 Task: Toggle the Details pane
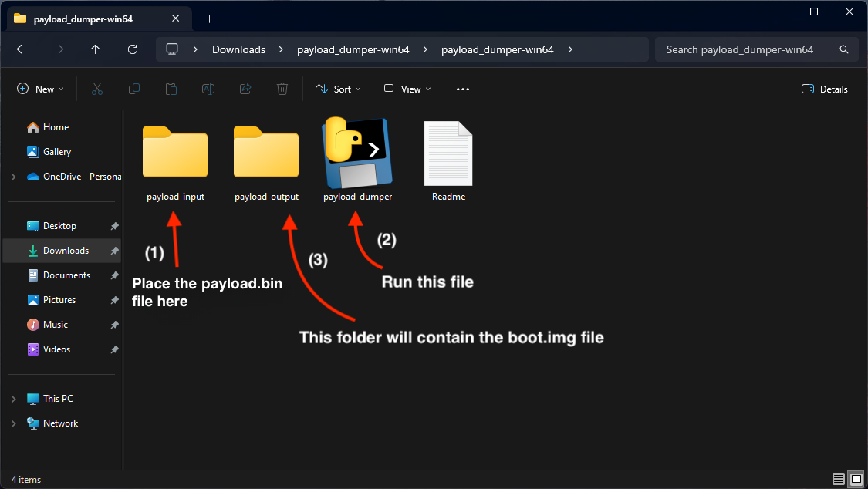coord(824,89)
